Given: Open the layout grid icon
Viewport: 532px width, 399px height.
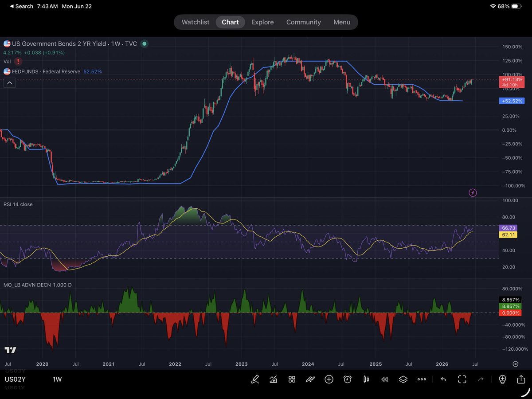Looking at the screenshot, I should tap(292, 379).
